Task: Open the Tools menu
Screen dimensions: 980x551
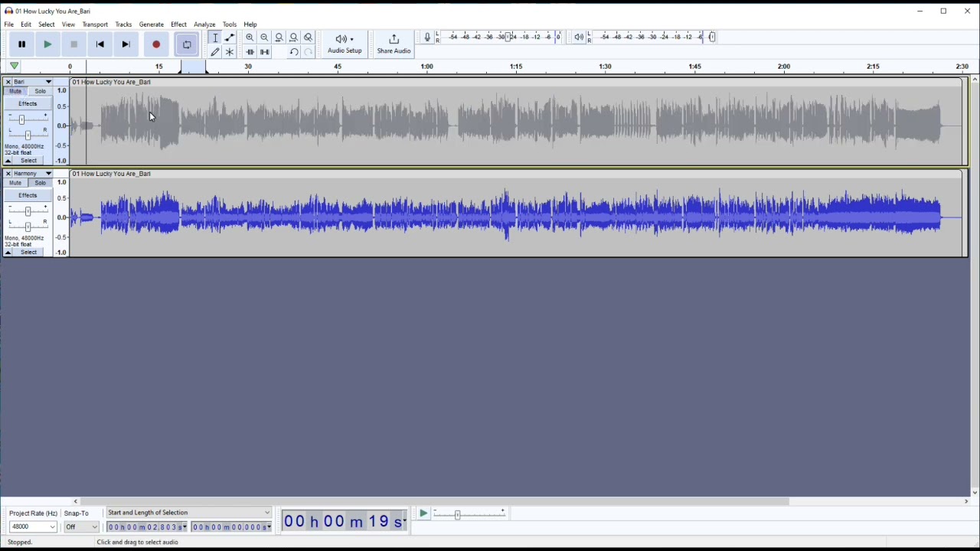Action: pyautogui.click(x=230, y=24)
